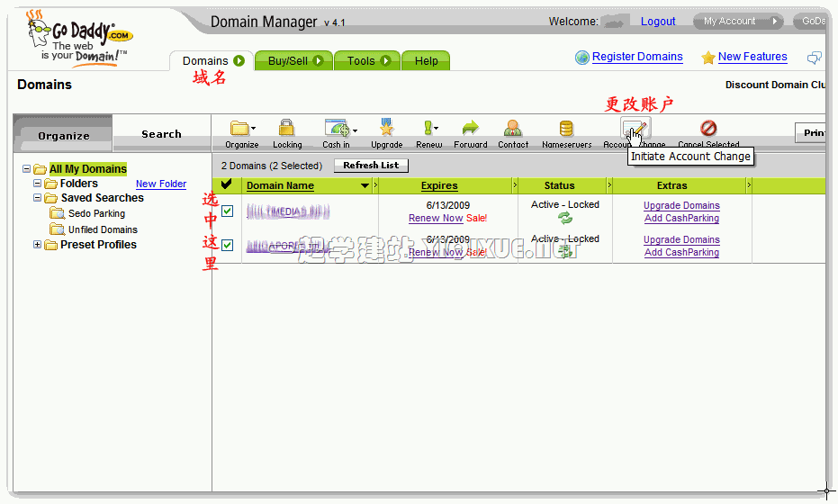838x504 pixels.
Task: Click the Status column header
Action: point(559,185)
